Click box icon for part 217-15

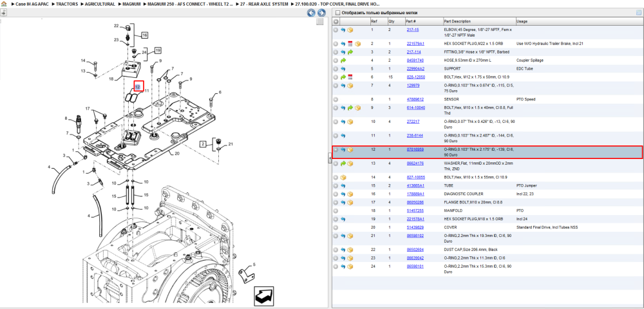350,30
